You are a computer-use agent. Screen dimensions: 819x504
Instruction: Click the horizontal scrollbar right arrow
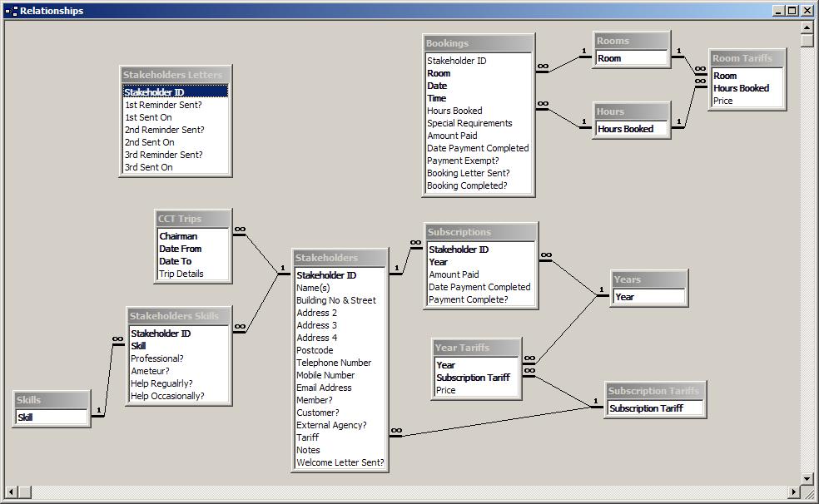click(x=794, y=492)
